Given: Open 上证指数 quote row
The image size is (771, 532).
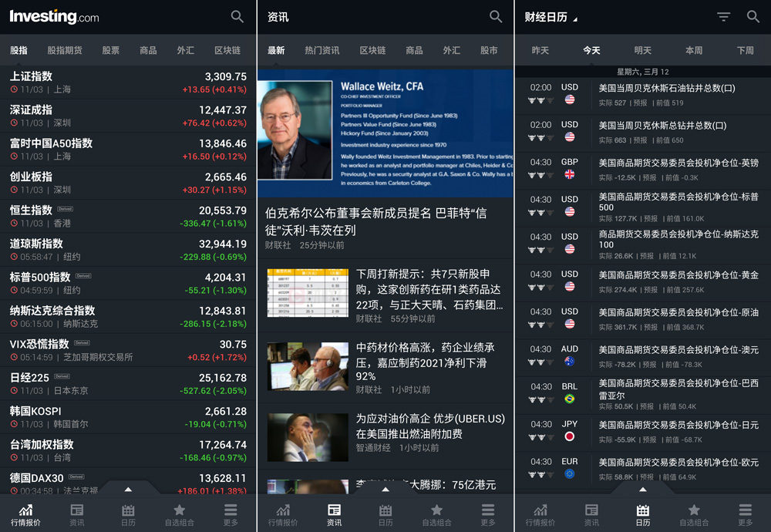Looking at the screenshot, I should point(128,82).
